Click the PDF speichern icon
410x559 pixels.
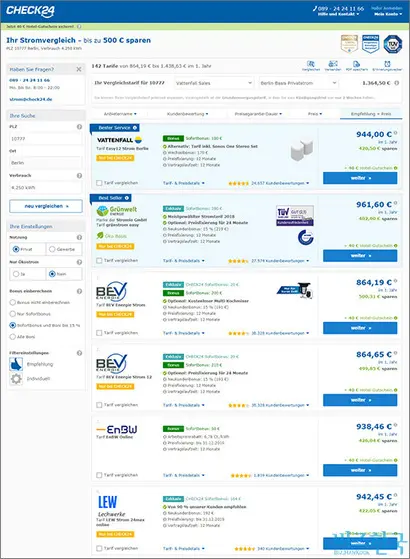tap(356, 65)
